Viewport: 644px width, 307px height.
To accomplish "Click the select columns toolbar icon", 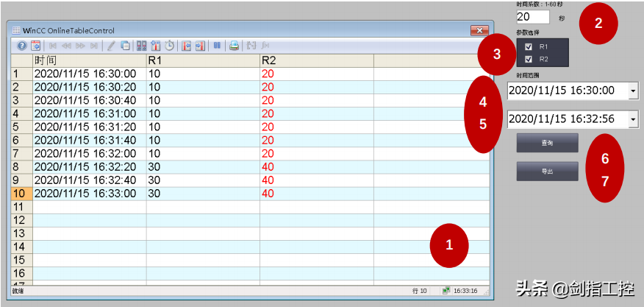I will pos(155,46).
